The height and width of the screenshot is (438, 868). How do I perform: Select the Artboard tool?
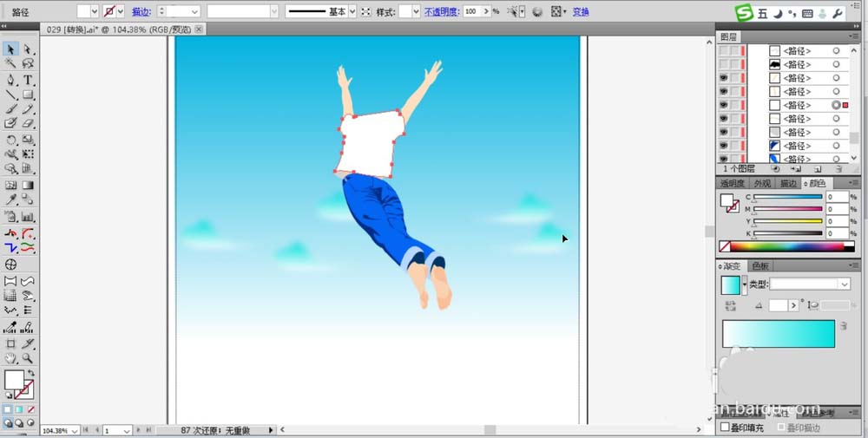point(10,343)
